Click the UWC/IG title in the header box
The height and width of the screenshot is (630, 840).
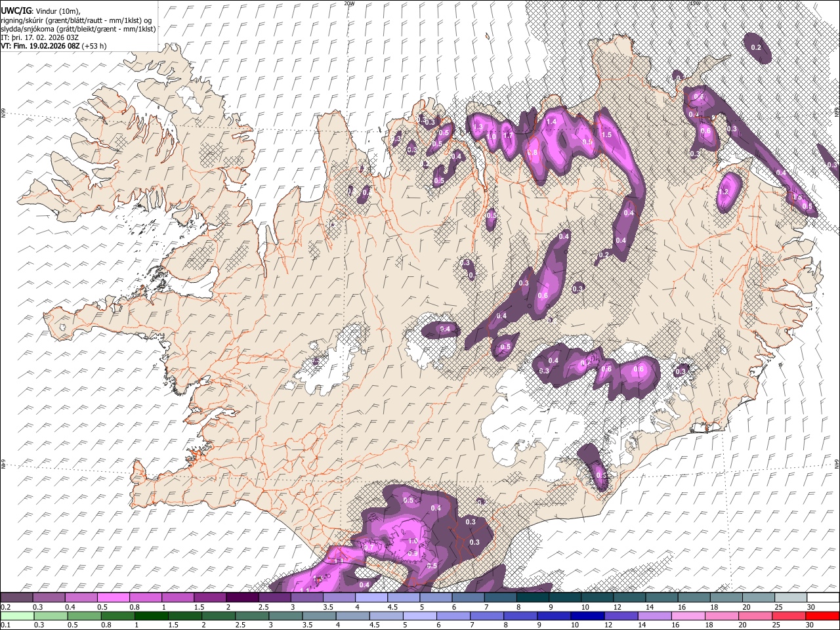click(16, 11)
